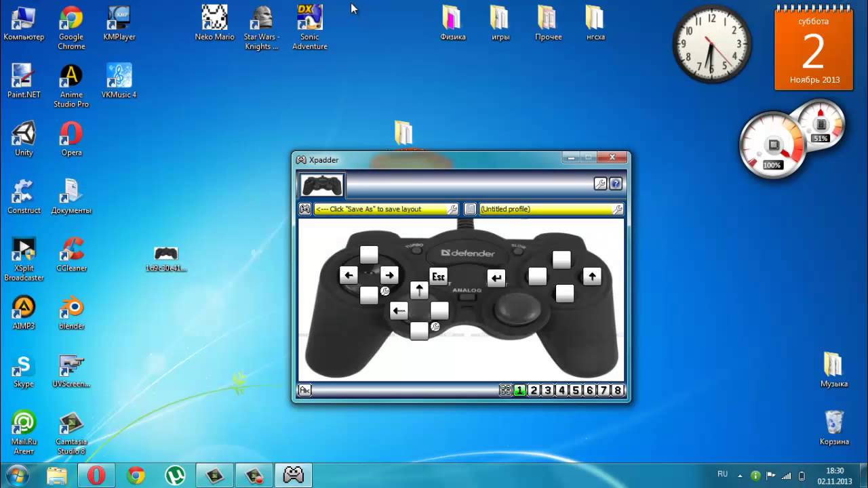Click the D-pad left arrow assignment
This screenshot has width=868, height=488.
349,275
